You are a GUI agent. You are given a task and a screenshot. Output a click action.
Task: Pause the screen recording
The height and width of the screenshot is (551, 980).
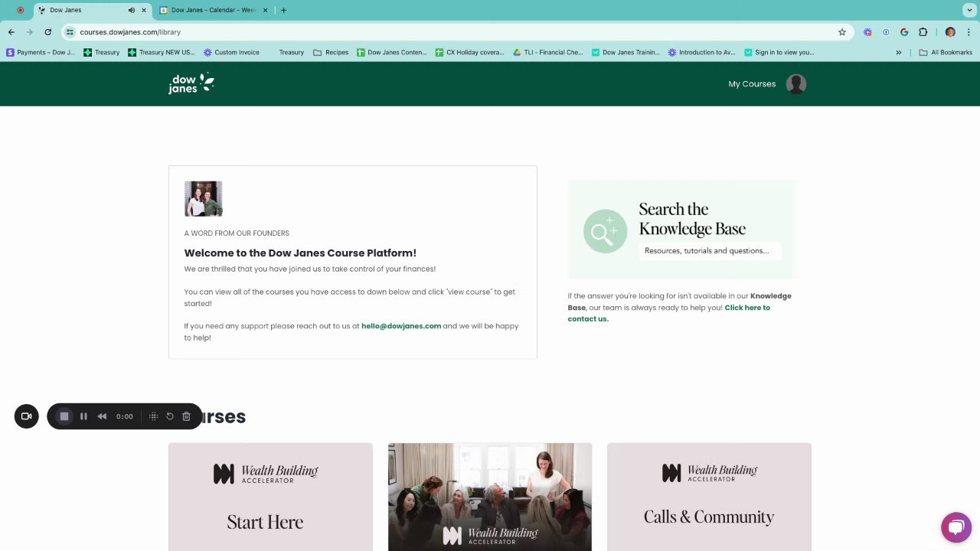pos(83,416)
